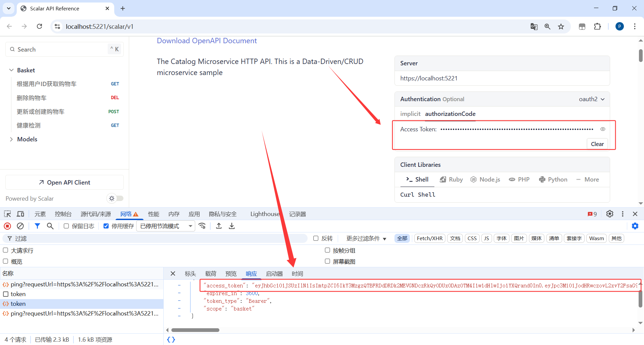Import a HAR file with upload icon
The width and height of the screenshot is (644, 345).
(x=219, y=226)
